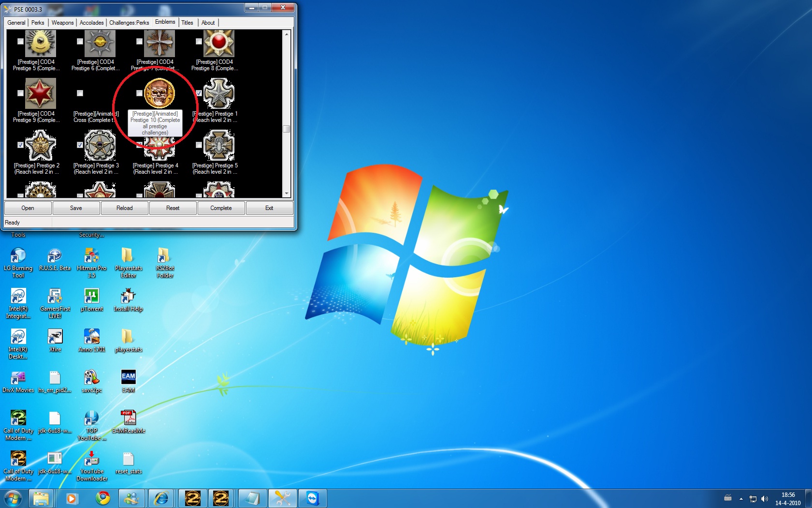Viewport: 812px width, 508px height.
Task: Click the Prestige 3 gear star emblem
Action: 100,145
